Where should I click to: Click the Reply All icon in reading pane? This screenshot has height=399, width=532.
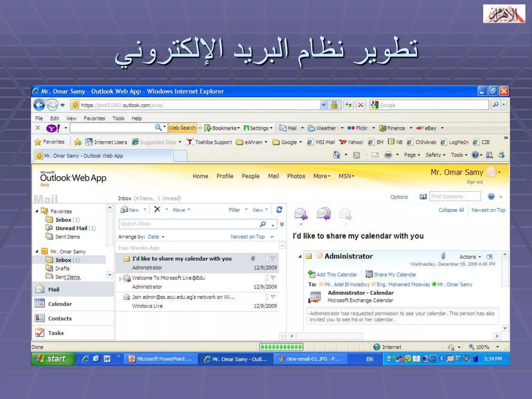point(324,214)
